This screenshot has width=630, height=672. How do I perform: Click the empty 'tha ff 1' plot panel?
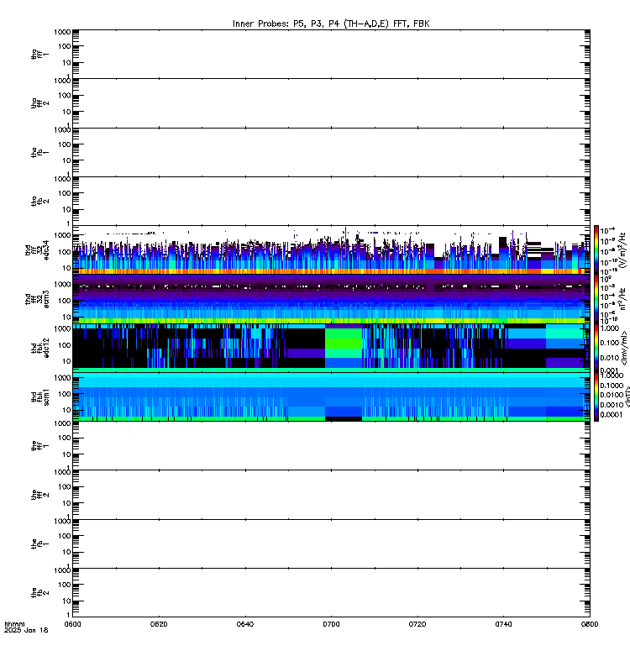click(331, 54)
